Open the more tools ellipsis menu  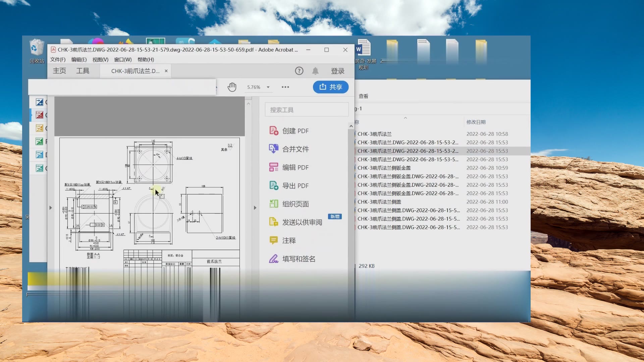285,87
